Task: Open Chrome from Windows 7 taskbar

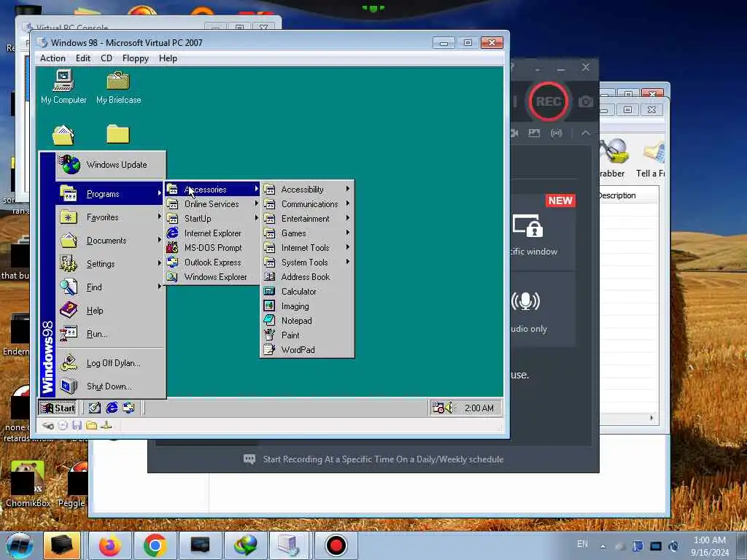Action: coord(155,545)
